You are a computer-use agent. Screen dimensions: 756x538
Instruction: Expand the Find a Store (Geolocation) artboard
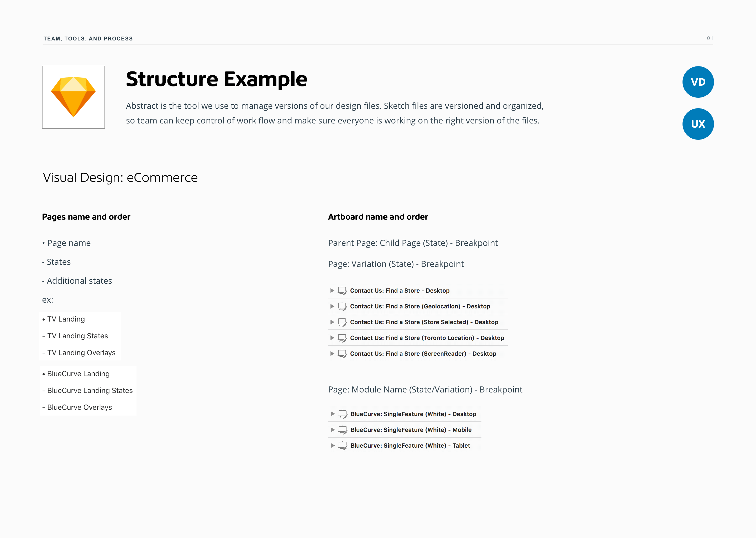[x=332, y=307]
